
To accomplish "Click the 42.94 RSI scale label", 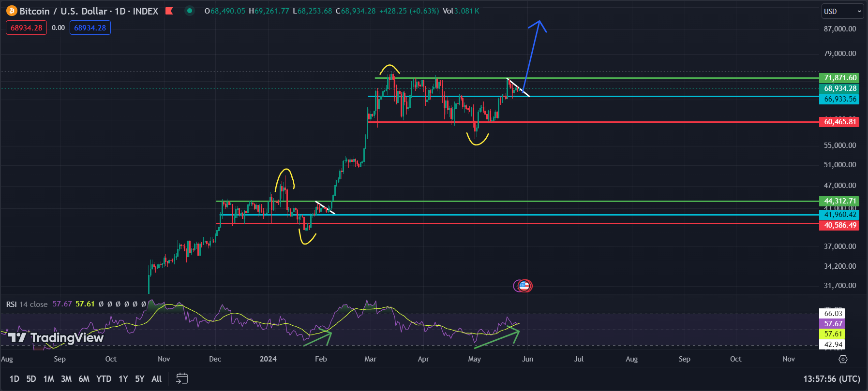I will [833, 345].
